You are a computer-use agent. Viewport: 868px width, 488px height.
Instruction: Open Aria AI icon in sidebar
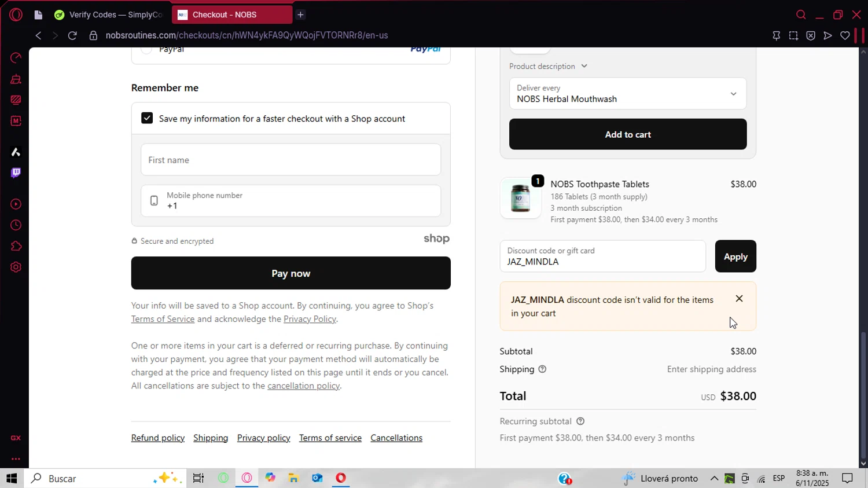click(16, 152)
